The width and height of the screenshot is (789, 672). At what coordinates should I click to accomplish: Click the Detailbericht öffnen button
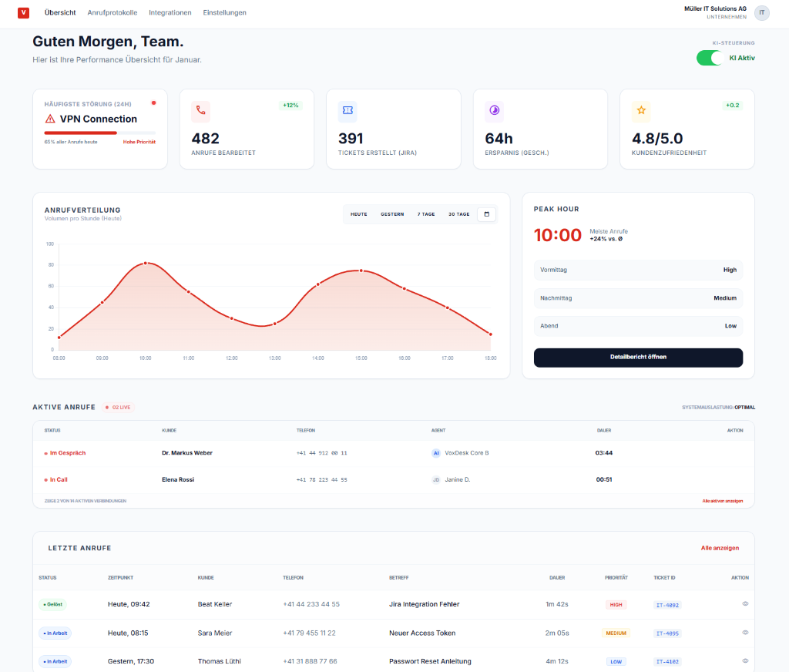pyautogui.click(x=638, y=358)
